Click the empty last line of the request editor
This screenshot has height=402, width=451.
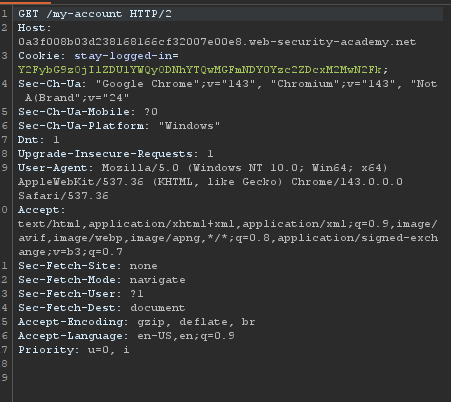click(x=230, y=378)
